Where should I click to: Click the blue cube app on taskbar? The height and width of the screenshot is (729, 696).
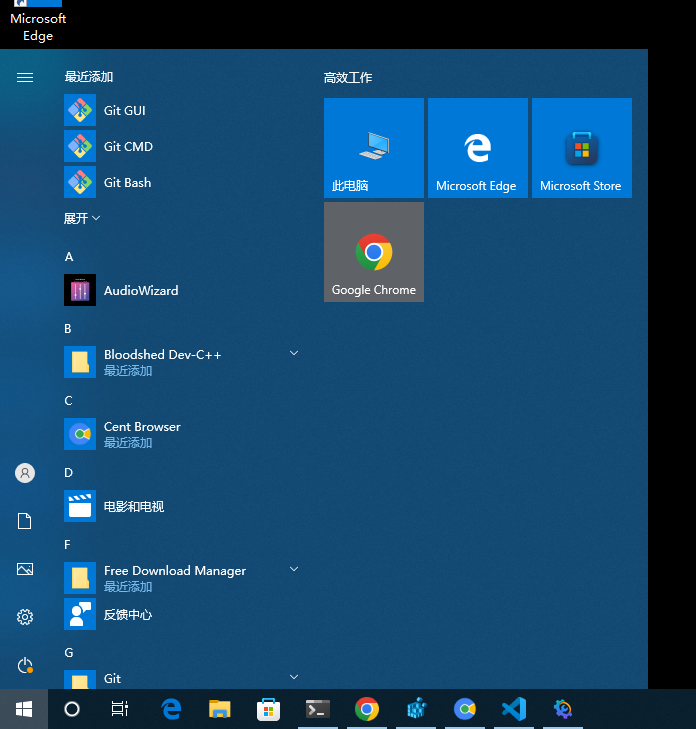[416, 709]
